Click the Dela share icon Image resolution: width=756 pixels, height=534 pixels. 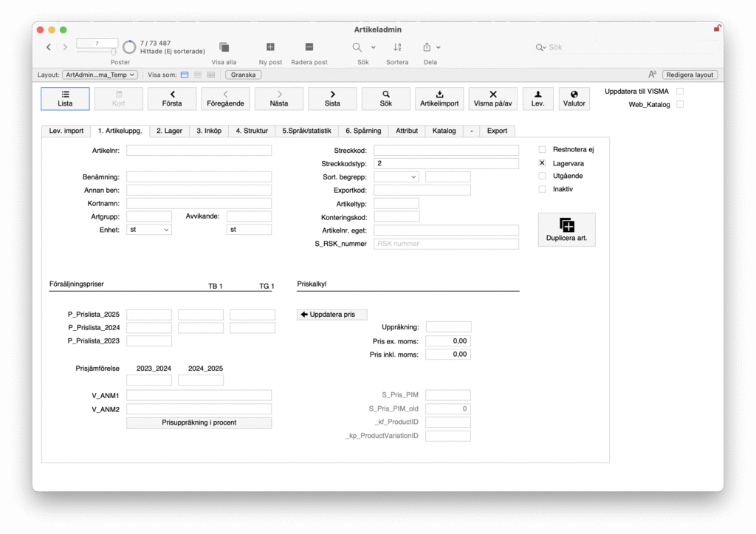pos(427,47)
